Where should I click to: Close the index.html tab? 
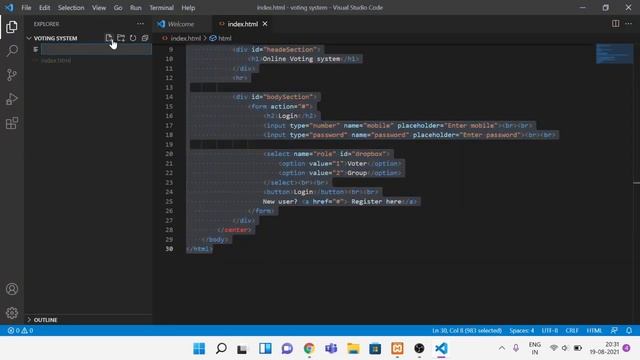click(x=265, y=24)
